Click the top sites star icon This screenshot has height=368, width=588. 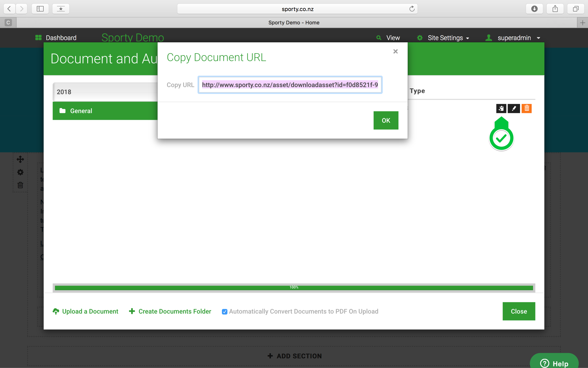(x=61, y=9)
